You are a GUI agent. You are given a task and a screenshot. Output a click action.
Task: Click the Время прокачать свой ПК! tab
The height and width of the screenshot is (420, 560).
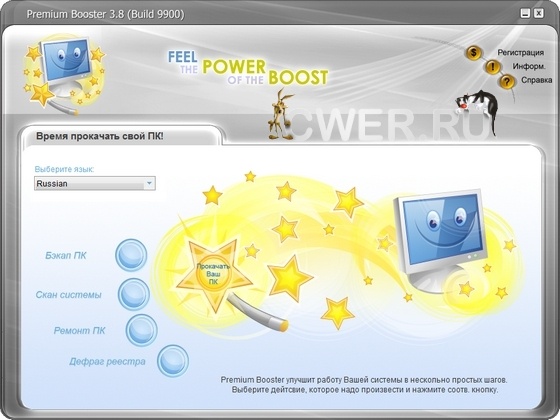122,136
